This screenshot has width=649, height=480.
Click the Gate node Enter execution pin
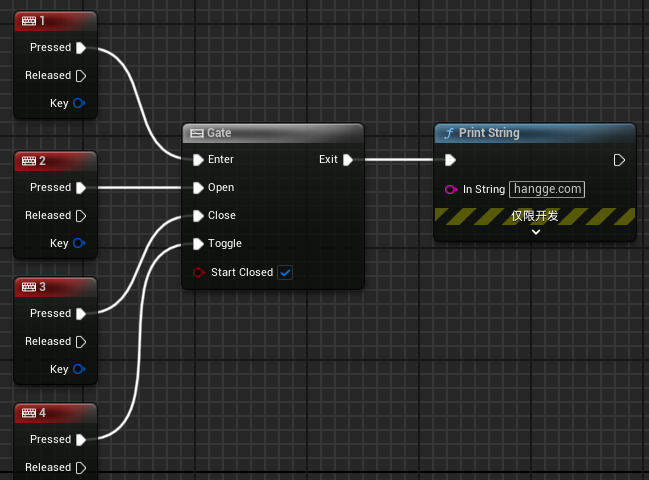coord(198,160)
